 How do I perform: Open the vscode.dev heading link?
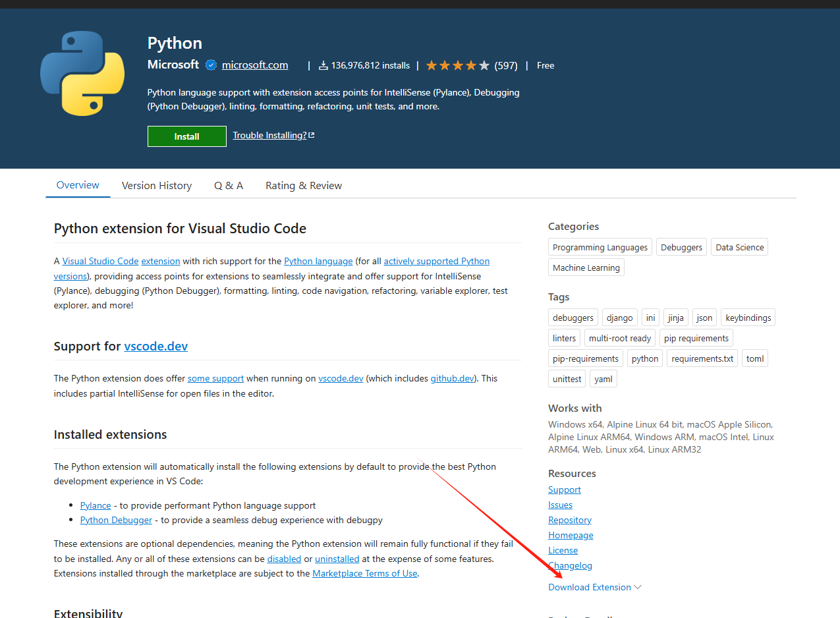click(x=155, y=347)
